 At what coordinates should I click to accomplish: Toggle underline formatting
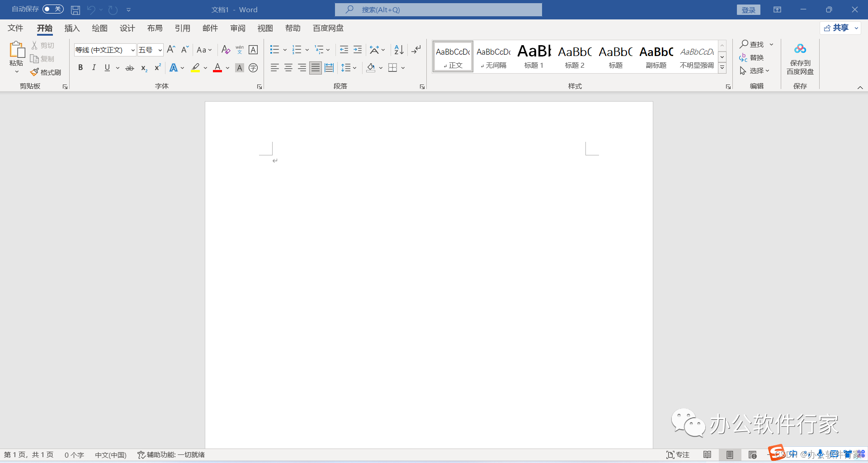coord(107,68)
